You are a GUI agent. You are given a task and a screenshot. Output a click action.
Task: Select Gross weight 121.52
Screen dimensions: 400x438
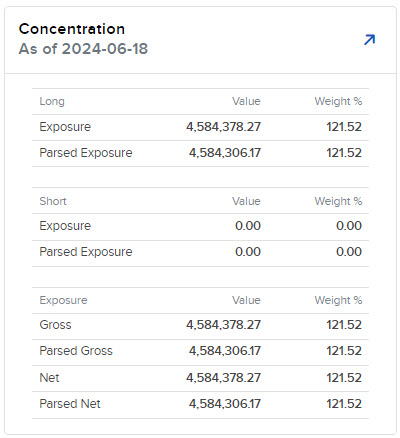[344, 325]
